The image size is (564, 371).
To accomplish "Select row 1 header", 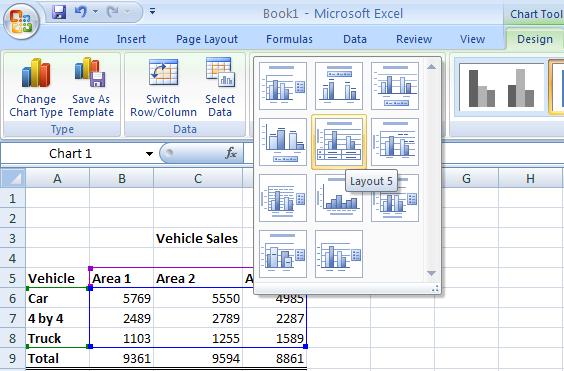I will coord(13,198).
